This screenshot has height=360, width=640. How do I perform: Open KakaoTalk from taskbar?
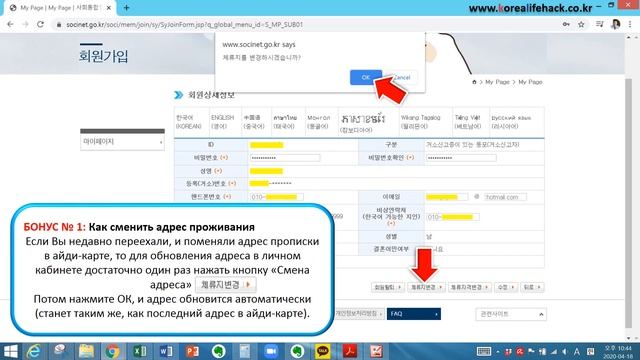coord(323,351)
